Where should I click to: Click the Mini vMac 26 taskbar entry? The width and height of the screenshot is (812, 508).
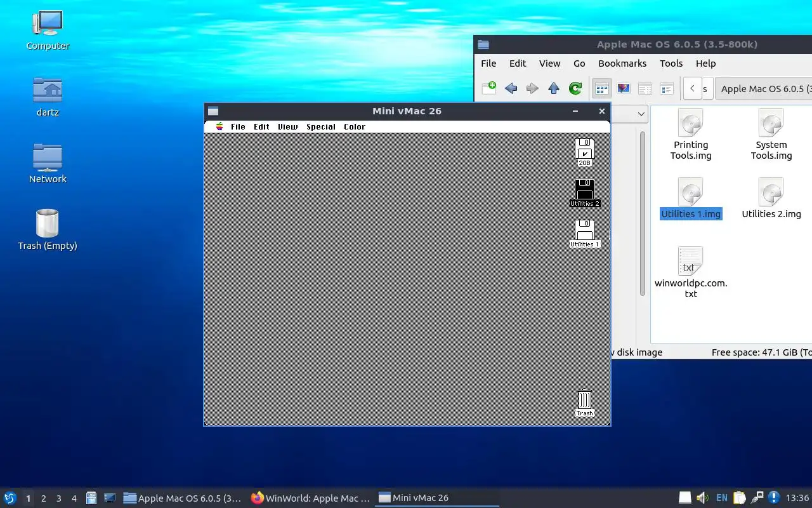438,498
